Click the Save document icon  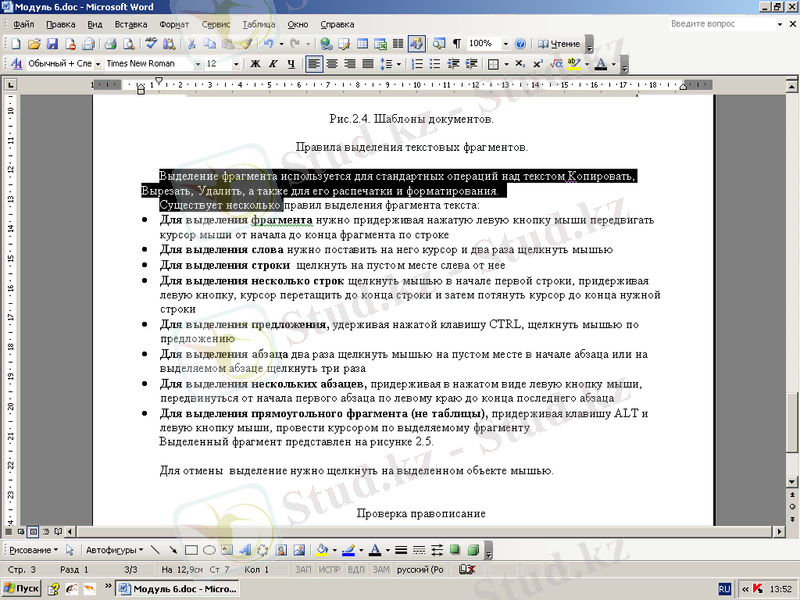click(52, 44)
